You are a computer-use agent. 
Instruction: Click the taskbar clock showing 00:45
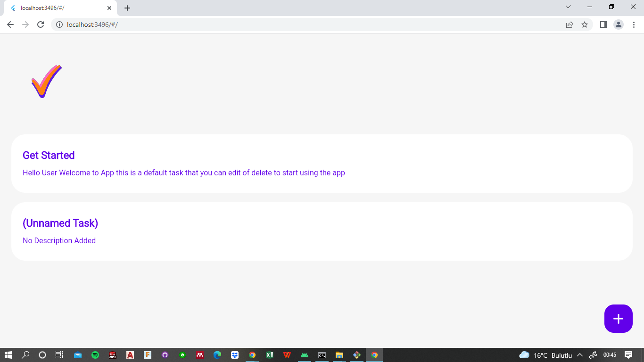point(610,355)
